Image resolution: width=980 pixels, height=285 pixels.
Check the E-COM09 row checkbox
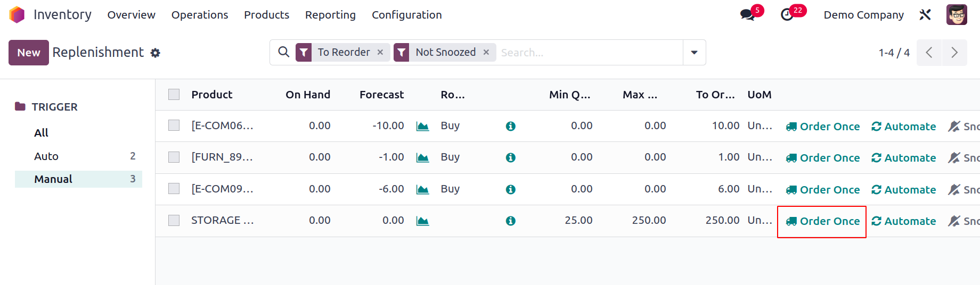(174, 189)
